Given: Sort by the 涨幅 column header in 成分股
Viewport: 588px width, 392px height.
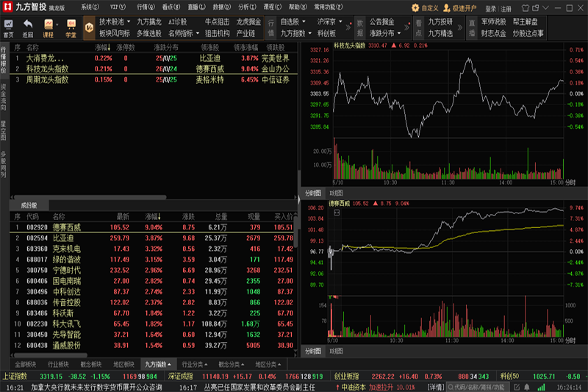Looking at the screenshot, I should pos(154,217).
